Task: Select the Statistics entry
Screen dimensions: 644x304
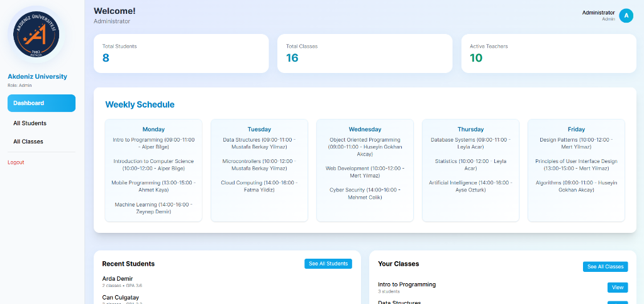Action: point(470,165)
